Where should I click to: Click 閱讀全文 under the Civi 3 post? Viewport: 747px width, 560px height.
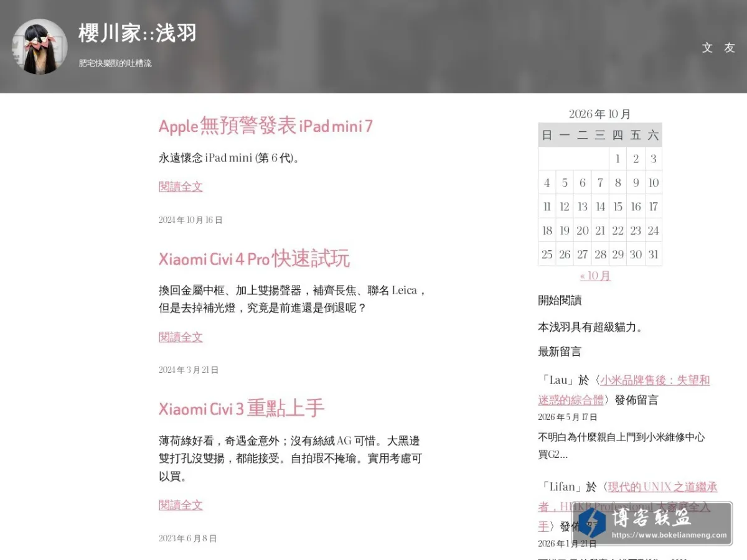tap(181, 505)
